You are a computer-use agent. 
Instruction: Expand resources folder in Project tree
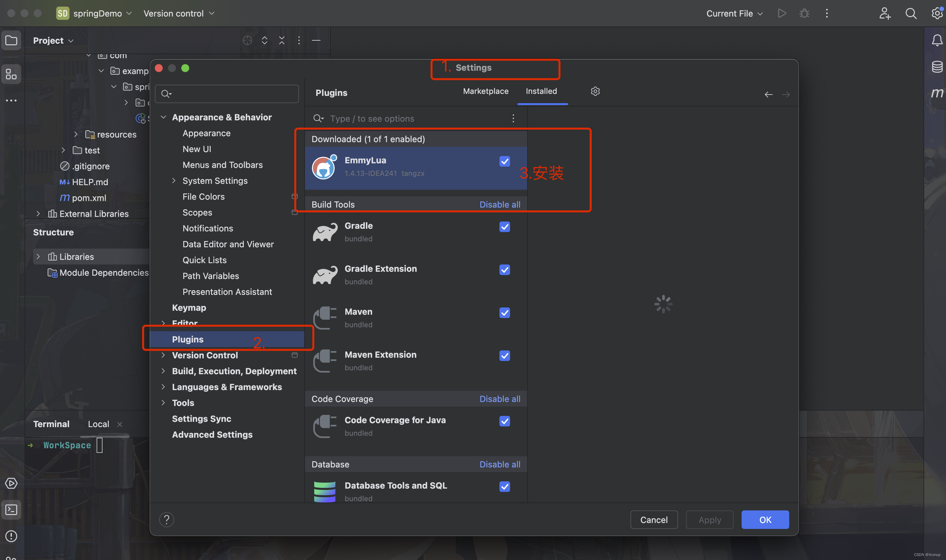76,134
